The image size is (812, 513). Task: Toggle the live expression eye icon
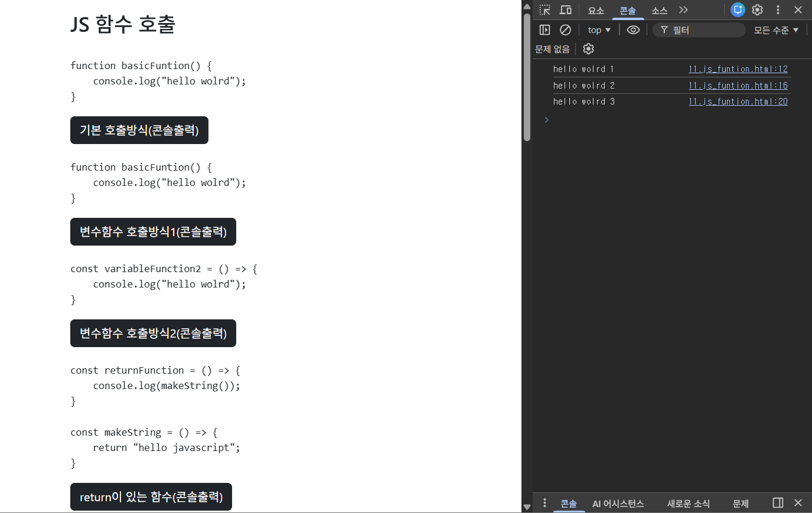click(633, 30)
